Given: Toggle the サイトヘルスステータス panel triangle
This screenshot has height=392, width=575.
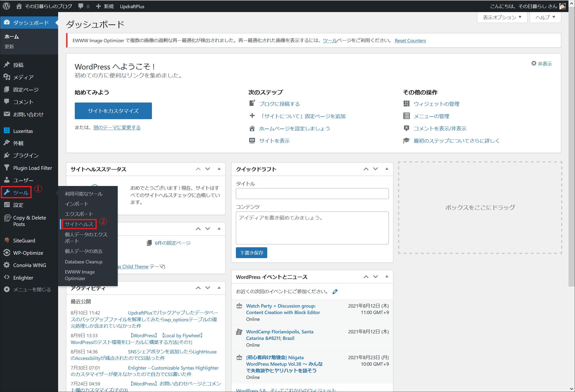Looking at the screenshot, I should point(219,169).
